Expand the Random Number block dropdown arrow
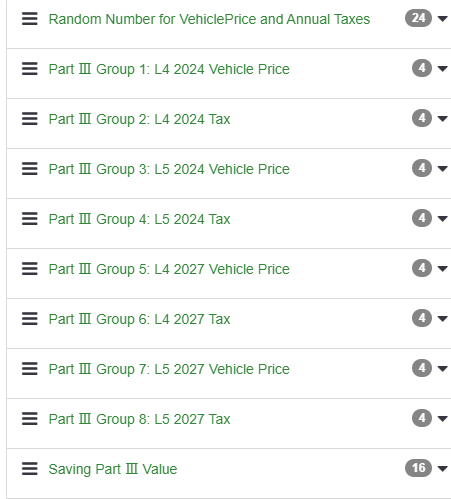451x499 pixels. pyautogui.click(x=442, y=19)
